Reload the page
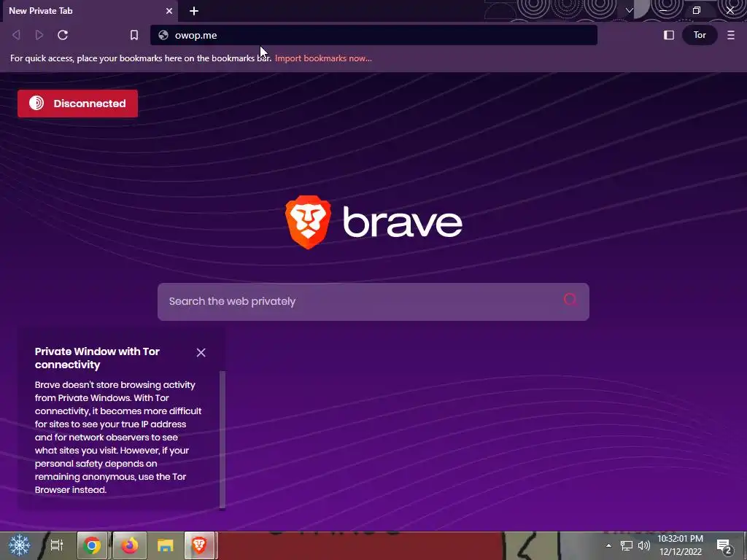 [63, 35]
